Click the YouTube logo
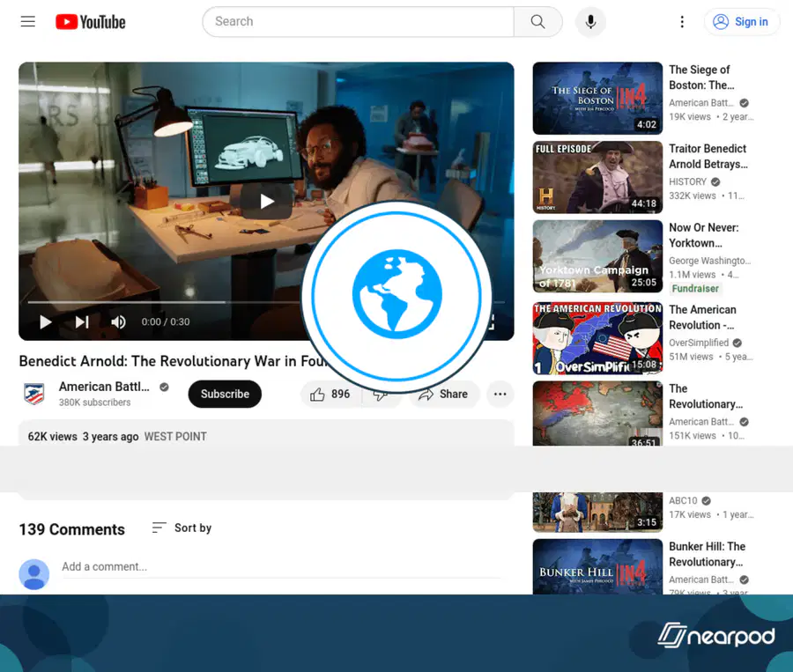This screenshot has height=672, width=793. point(91,22)
